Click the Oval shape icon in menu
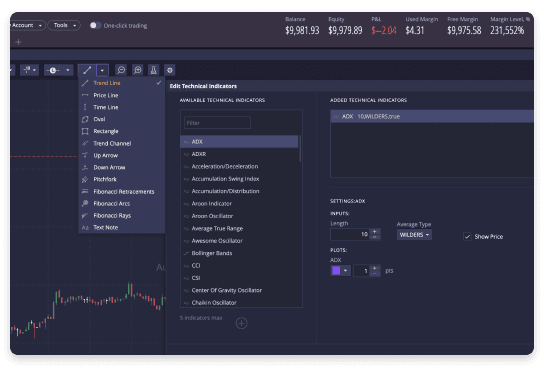The image size is (544, 369). [x=85, y=119]
